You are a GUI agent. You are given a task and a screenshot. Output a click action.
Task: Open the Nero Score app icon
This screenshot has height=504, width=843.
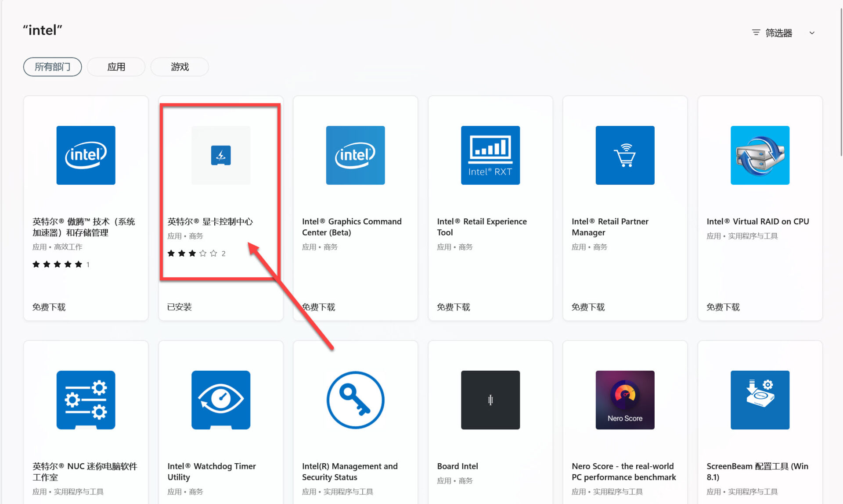point(625,400)
